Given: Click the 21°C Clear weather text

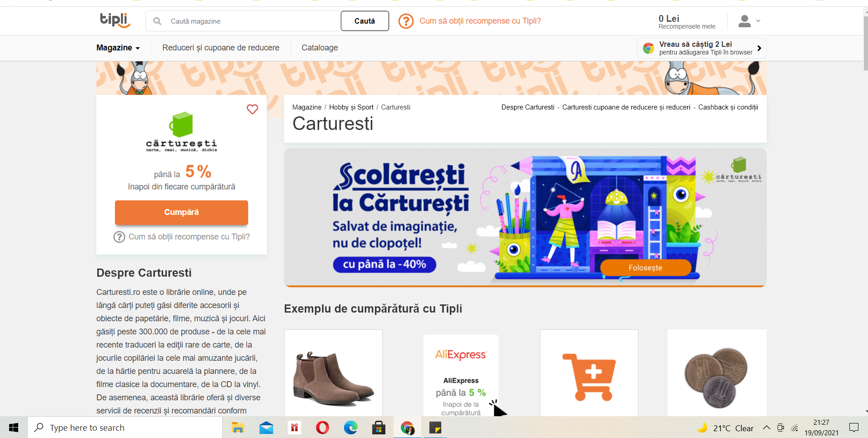Looking at the screenshot, I should (x=733, y=428).
